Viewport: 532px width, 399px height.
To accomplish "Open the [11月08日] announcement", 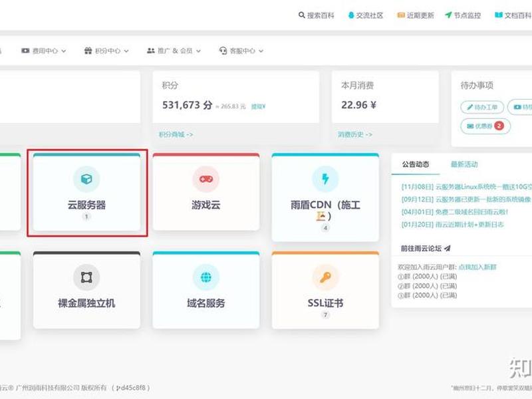I will (467, 187).
